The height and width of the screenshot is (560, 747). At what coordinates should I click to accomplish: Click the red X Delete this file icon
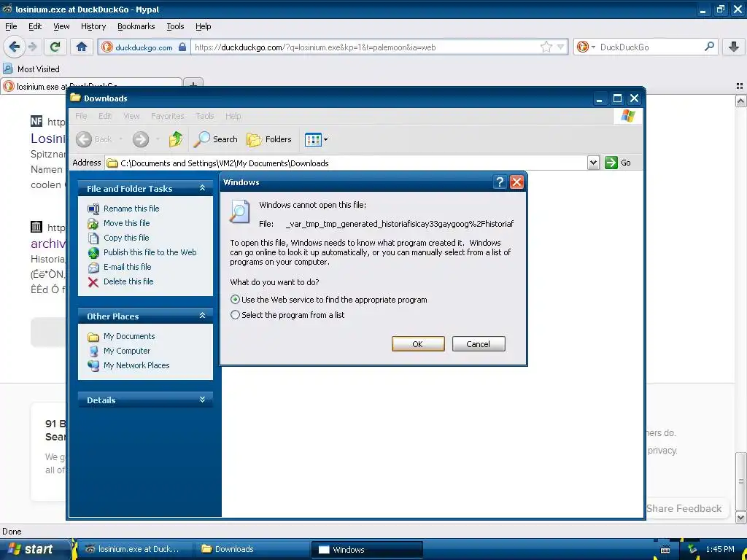tap(93, 282)
